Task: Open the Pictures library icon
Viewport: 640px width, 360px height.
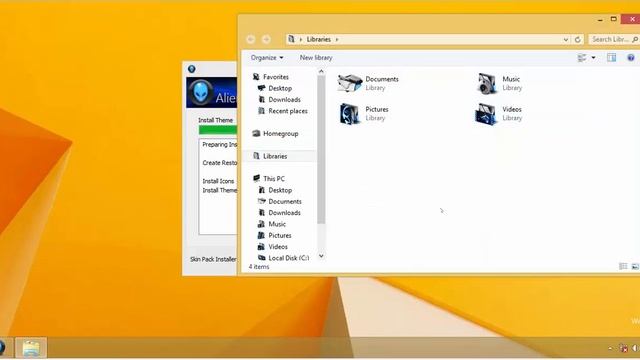Action: coord(349,113)
